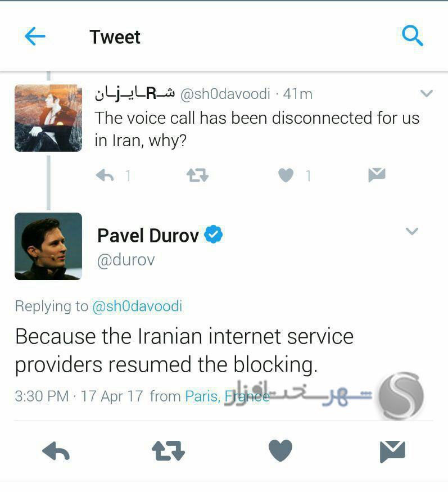This screenshot has width=448, height=492.
Task: Share Durov's tweet via message icon
Action: click(392, 451)
